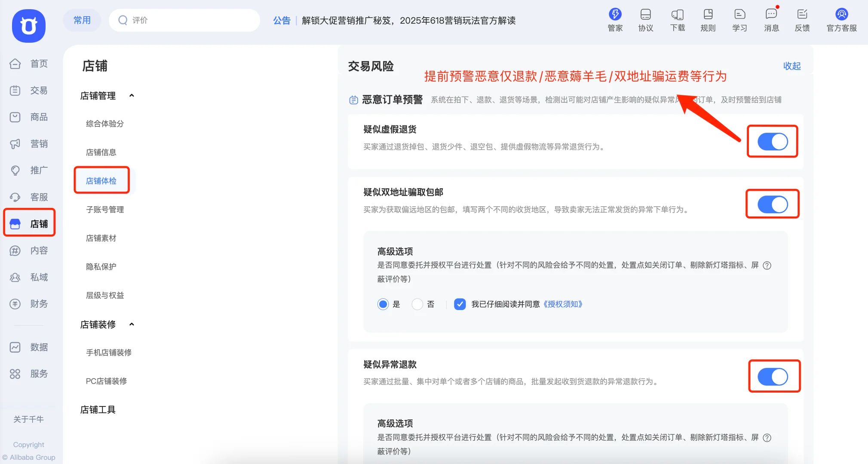The image size is (868, 464).
Task: Turn off 疑似双地址骗取包邮 toggle
Action: (773, 205)
